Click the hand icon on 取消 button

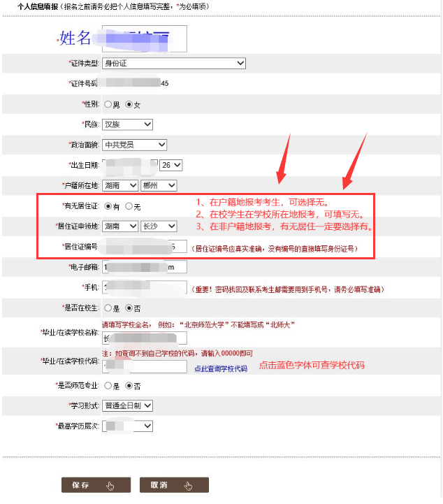188,486
